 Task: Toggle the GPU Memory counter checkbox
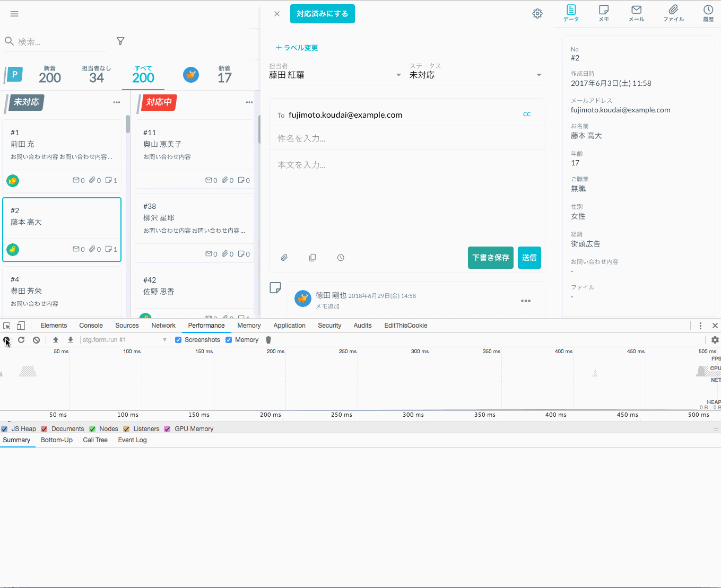[x=168, y=428]
